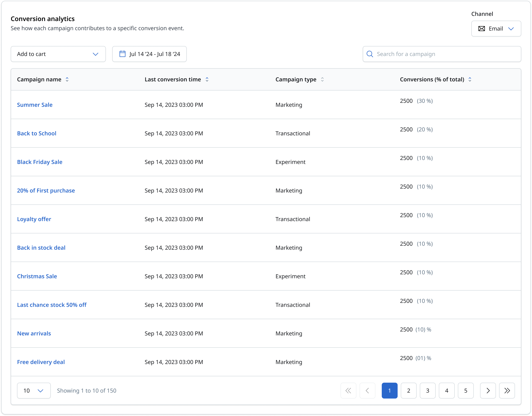Open the Summer Sale campaign link
532x416 pixels.
(35, 105)
